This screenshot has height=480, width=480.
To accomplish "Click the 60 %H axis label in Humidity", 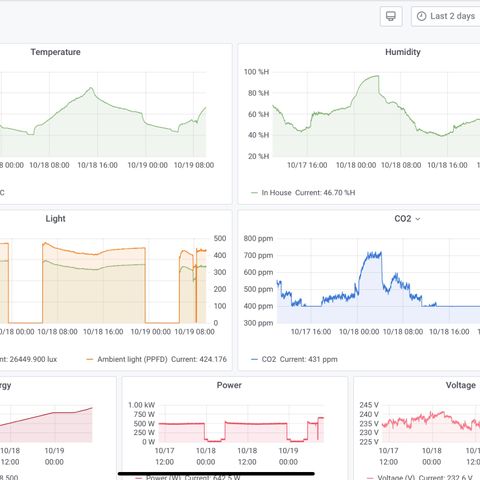I will (x=258, y=114).
